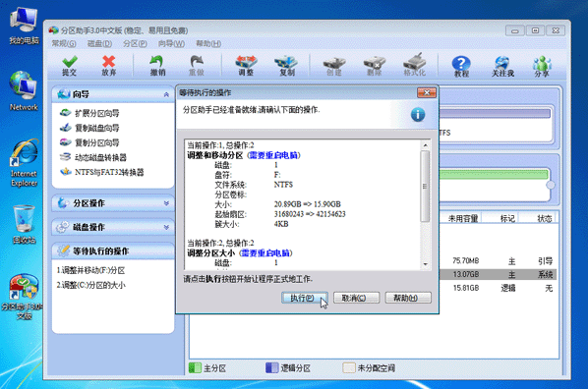Open the 磁盘(D) menu
588x389 pixels.
coord(99,44)
